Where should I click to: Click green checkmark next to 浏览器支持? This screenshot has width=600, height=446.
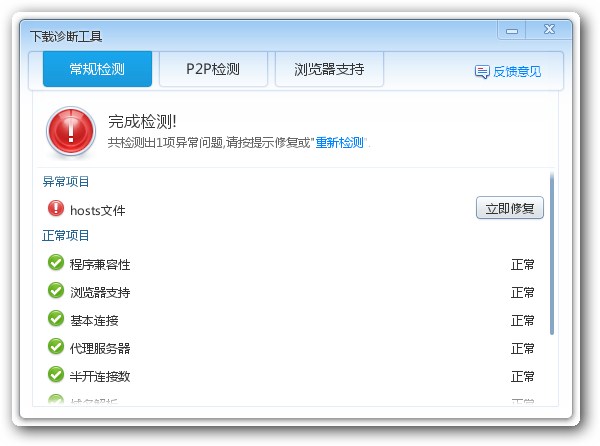pyautogui.click(x=55, y=292)
